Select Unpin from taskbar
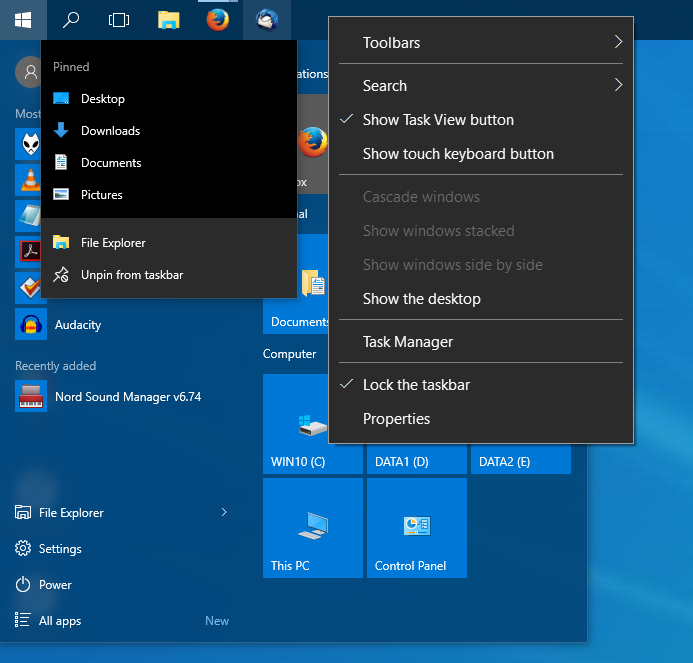 point(132,275)
